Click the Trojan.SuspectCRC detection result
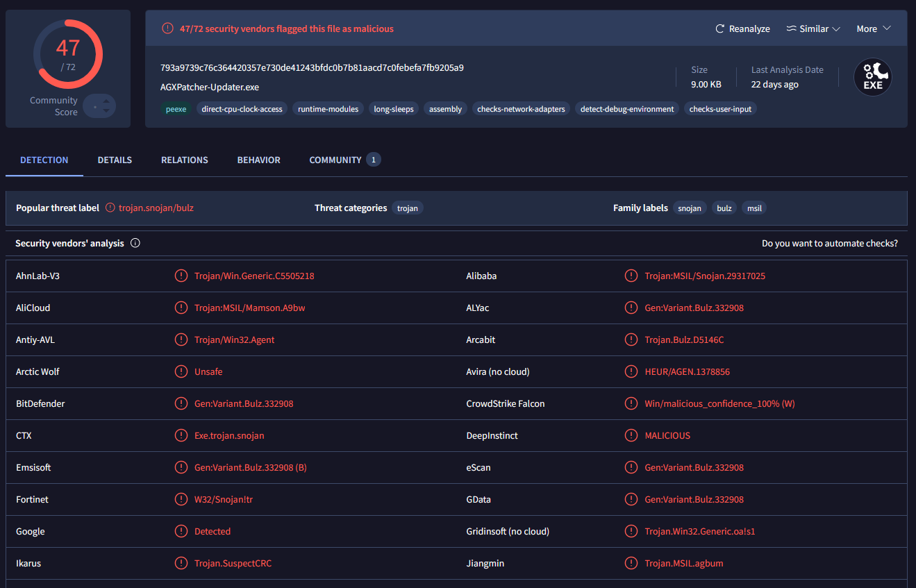Screen dimensions: 916x588 tap(233, 564)
